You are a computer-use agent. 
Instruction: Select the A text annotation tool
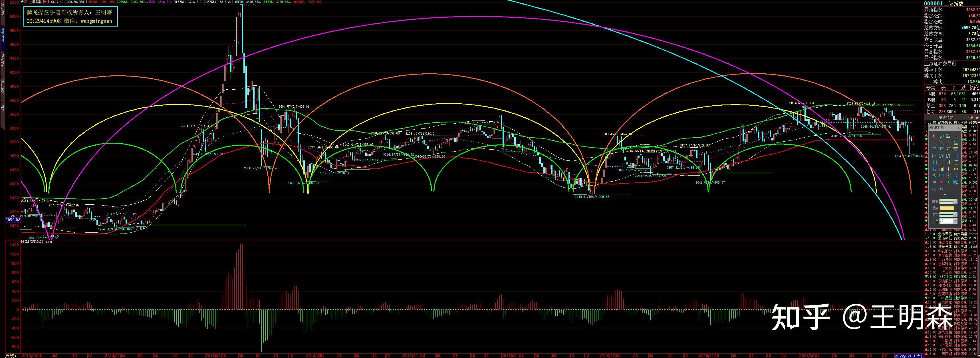[934, 175]
